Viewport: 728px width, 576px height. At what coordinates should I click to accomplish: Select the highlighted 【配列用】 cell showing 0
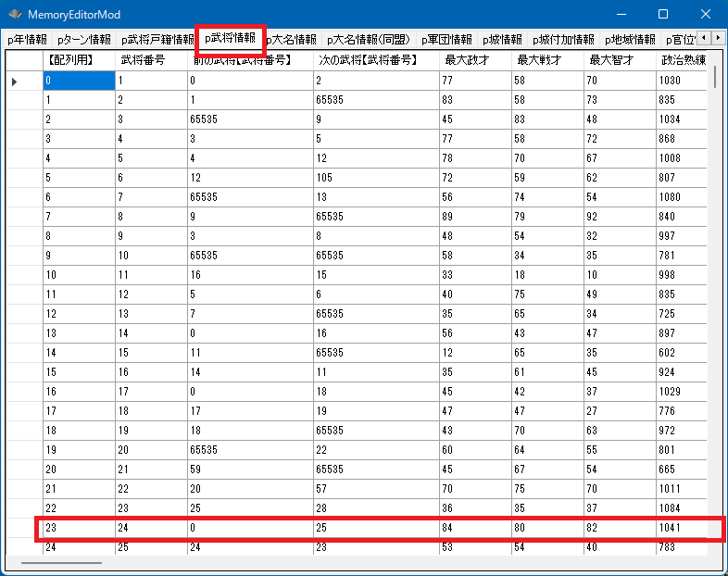(x=78, y=81)
